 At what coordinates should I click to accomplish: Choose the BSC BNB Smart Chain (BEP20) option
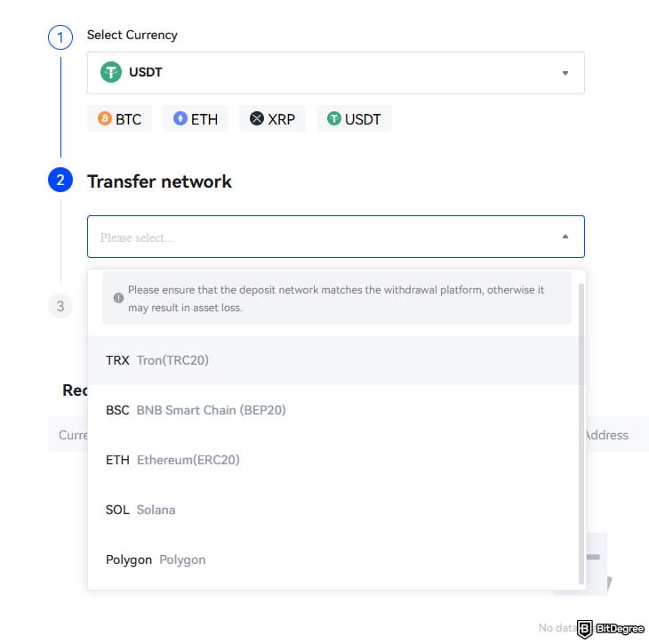click(x=333, y=410)
